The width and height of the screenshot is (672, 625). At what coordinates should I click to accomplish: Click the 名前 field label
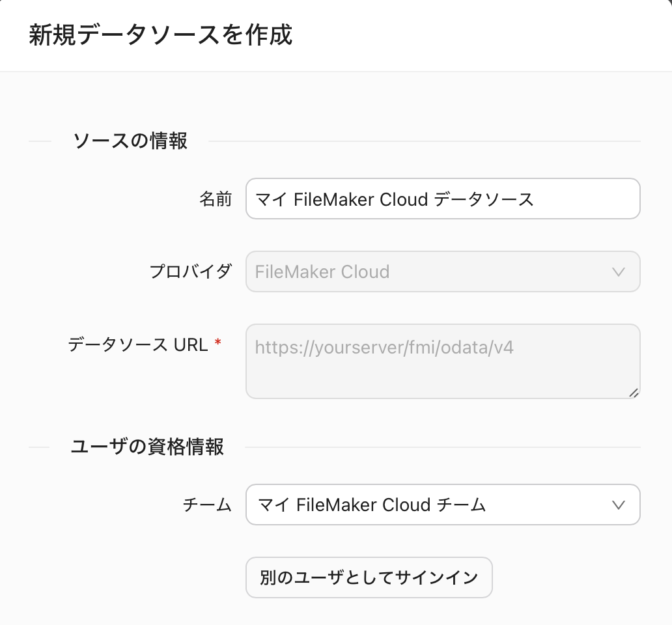pos(216,200)
